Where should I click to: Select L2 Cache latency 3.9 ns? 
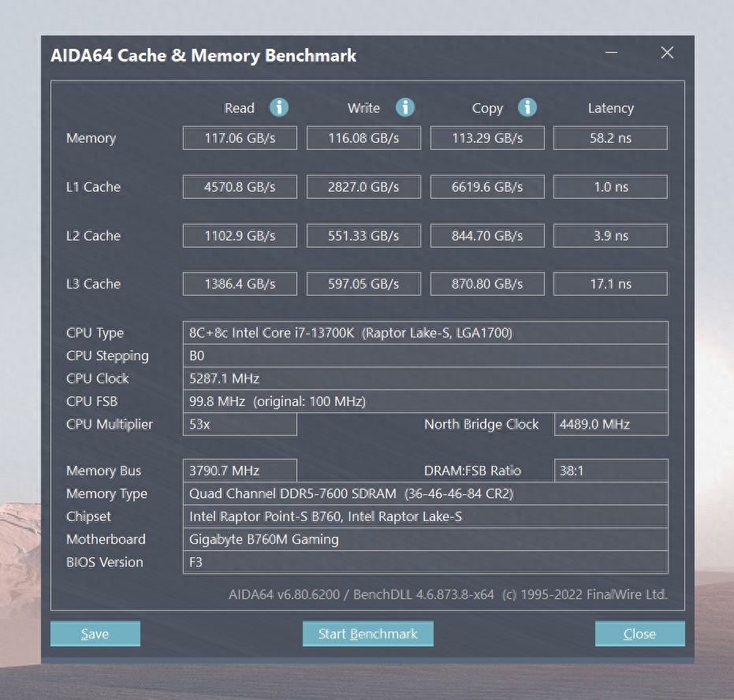[x=610, y=236]
